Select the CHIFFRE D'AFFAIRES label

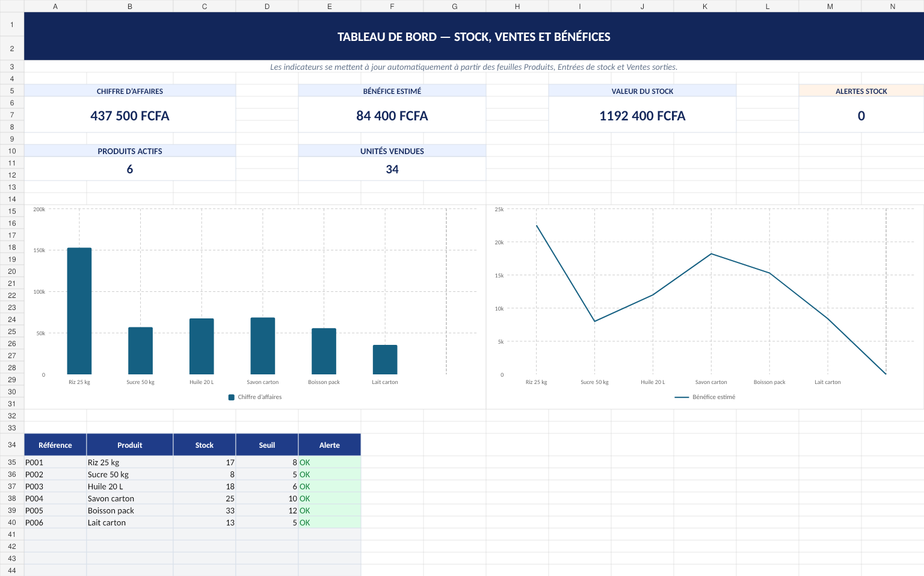click(x=130, y=91)
